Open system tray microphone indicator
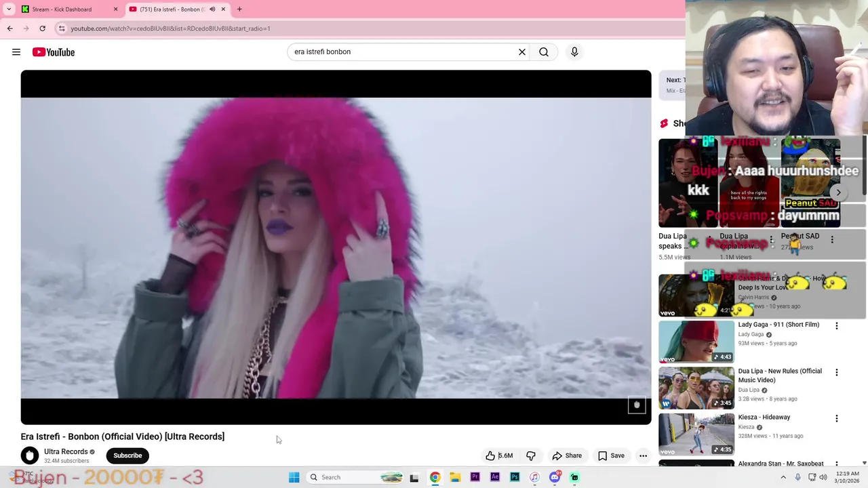Viewport: 868px width, 488px height. pos(797,477)
